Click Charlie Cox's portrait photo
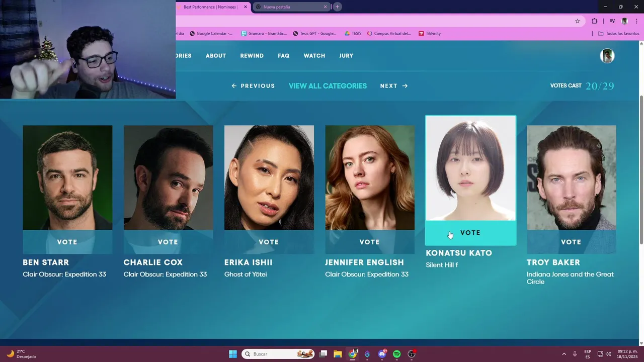Viewport: 644px width, 362px height. click(168, 177)
